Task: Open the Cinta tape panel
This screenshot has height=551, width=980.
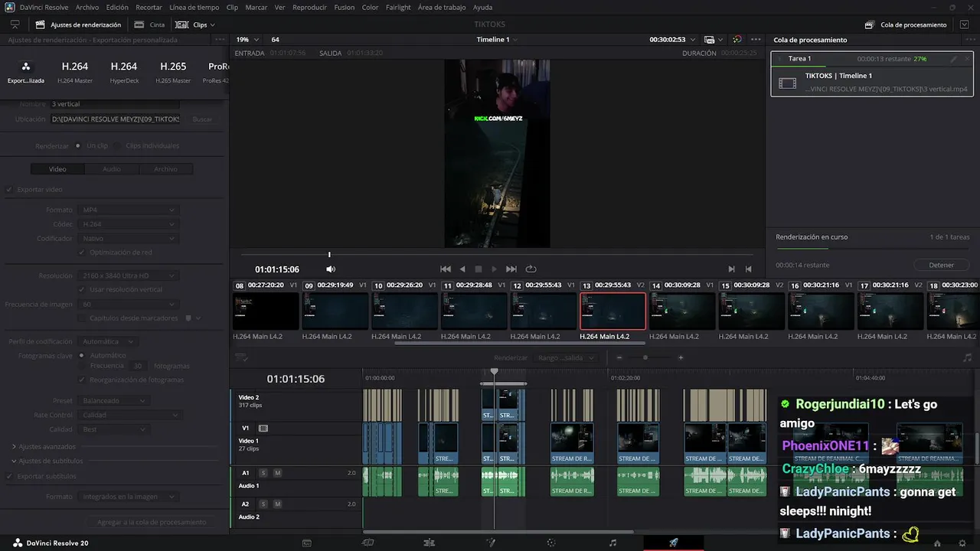Action: tap(151, 24)
